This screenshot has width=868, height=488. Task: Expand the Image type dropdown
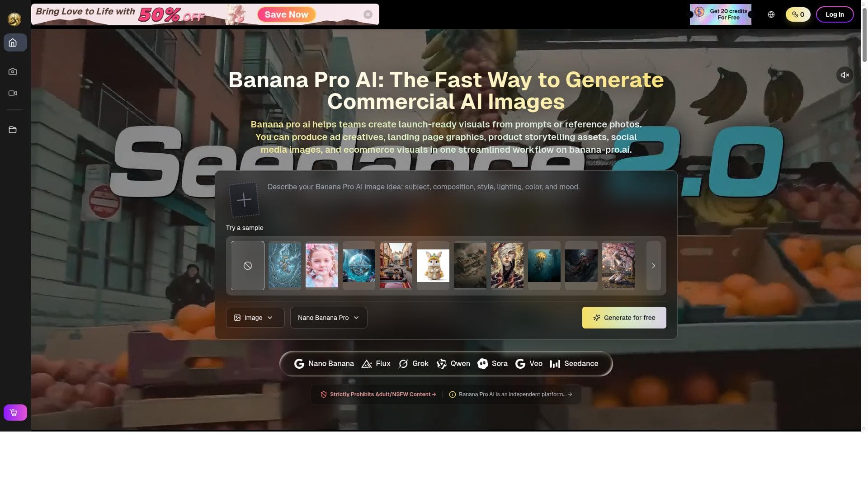(255, 318)
